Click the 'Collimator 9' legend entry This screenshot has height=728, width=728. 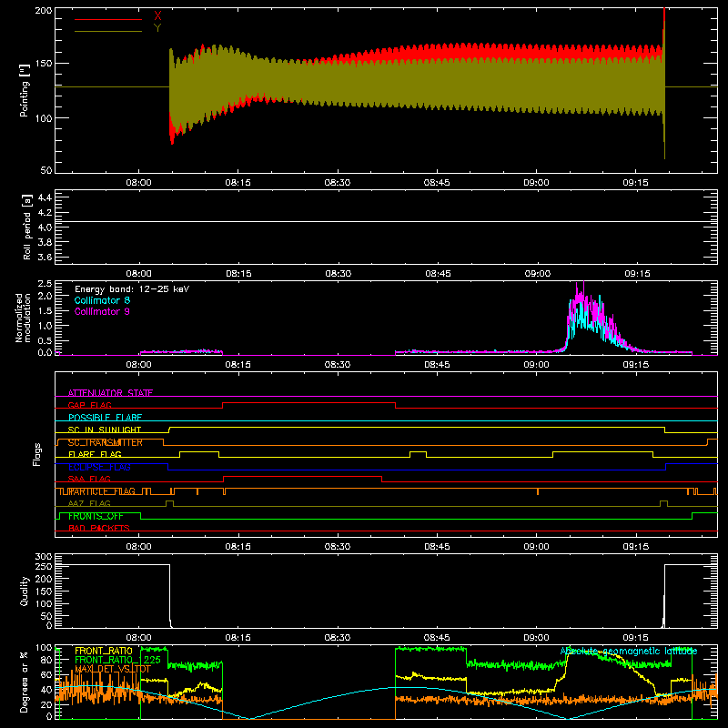[102, 311]
